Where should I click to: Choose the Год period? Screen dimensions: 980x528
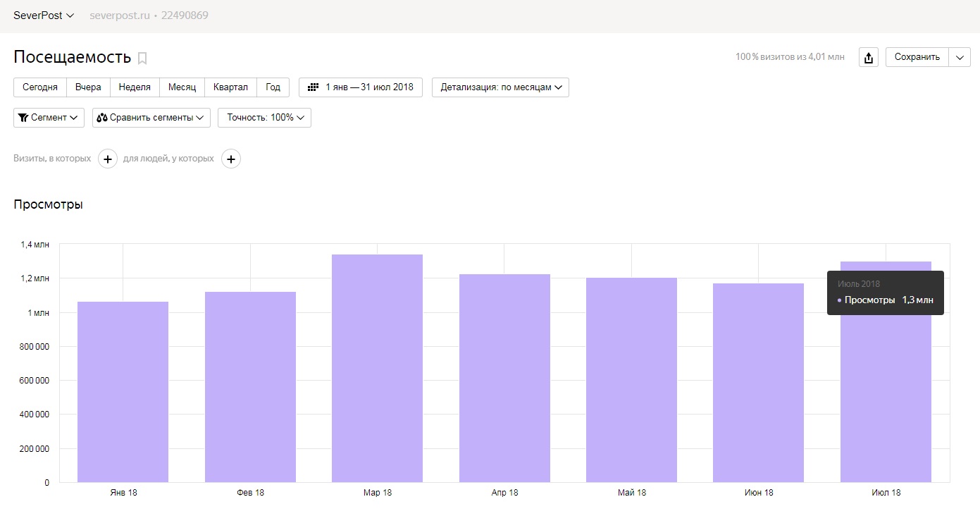273,87
